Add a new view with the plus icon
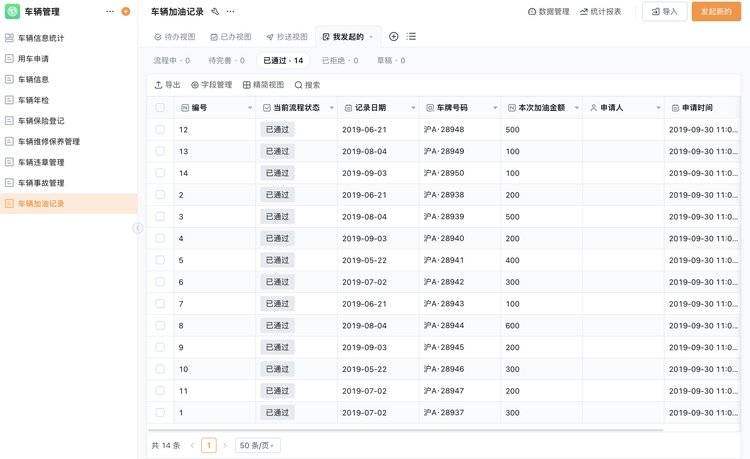 393,36
